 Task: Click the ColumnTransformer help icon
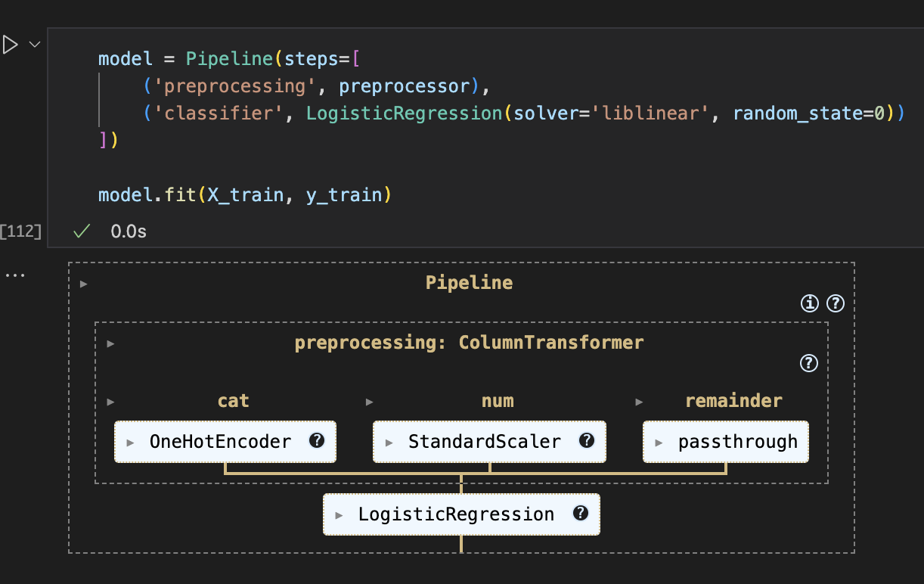pyautogui.click(x=808, y=363)
